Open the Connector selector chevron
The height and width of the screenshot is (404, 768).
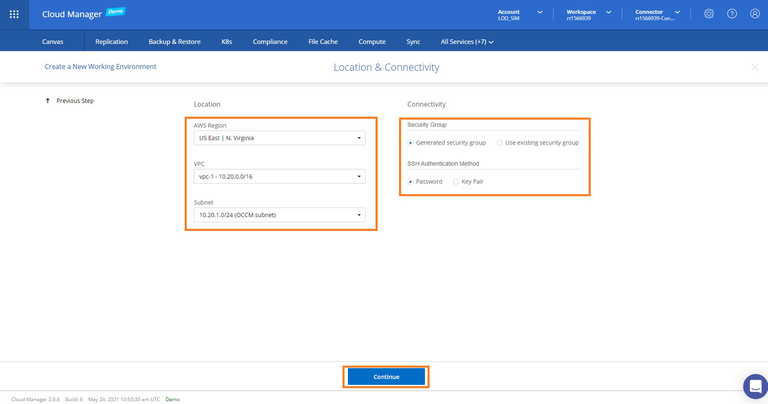click(x=677, y=12)
